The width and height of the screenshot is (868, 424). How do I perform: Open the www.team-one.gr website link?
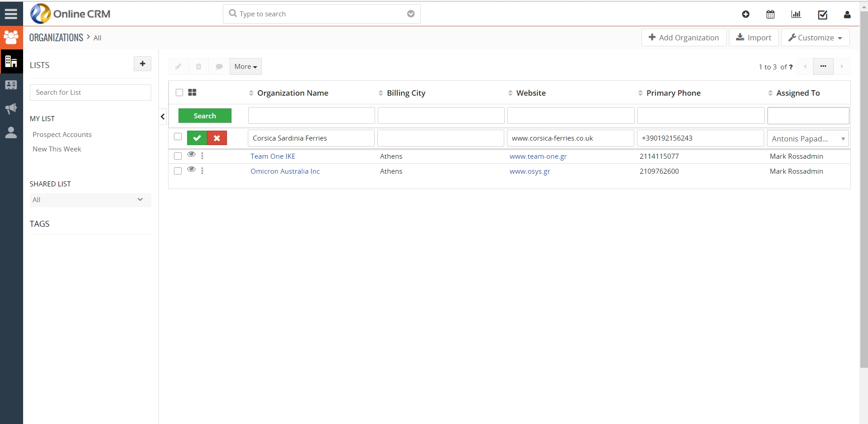tap(538, 156)
